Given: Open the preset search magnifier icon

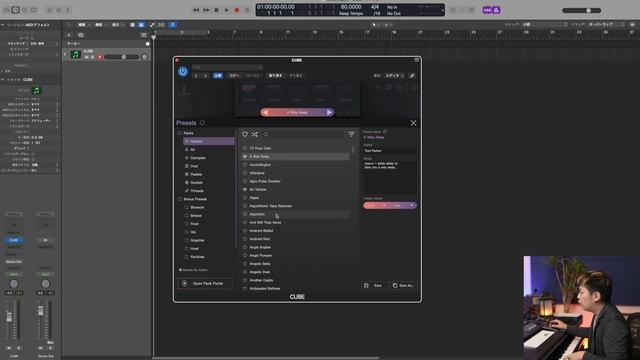Looking at the screenshot, I should click(x=266, y=134).
